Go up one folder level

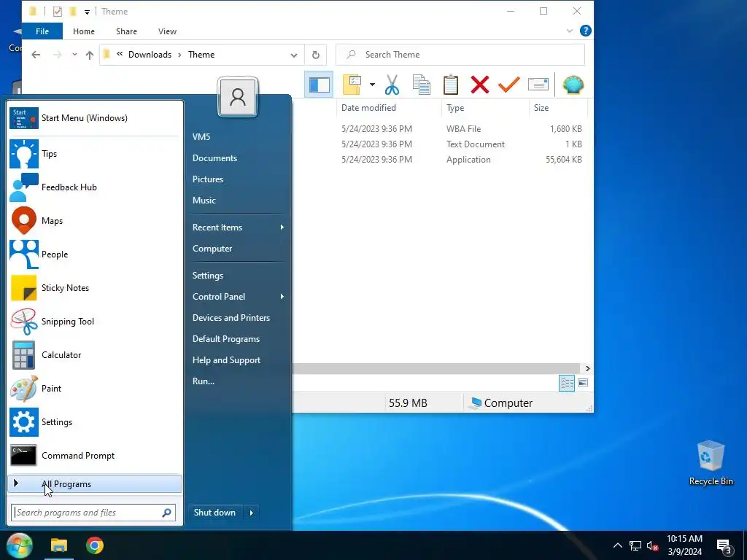tap(90, 55)
